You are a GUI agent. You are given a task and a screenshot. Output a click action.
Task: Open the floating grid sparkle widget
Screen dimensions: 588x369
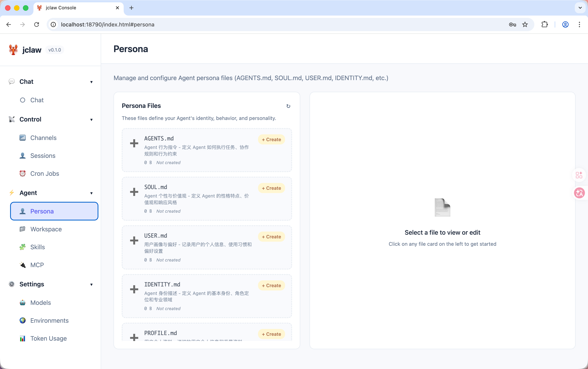579,175
